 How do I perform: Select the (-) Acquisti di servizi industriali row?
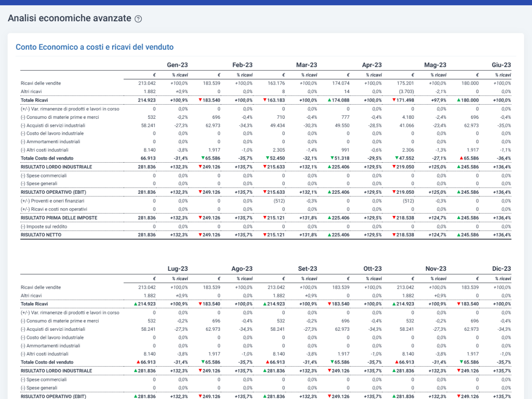click(x=266, y=125)
